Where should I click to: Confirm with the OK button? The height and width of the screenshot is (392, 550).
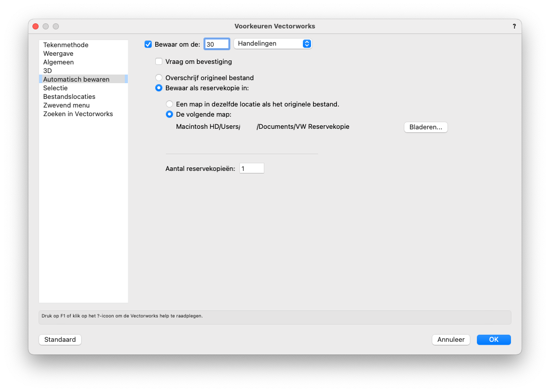[494, 339]
